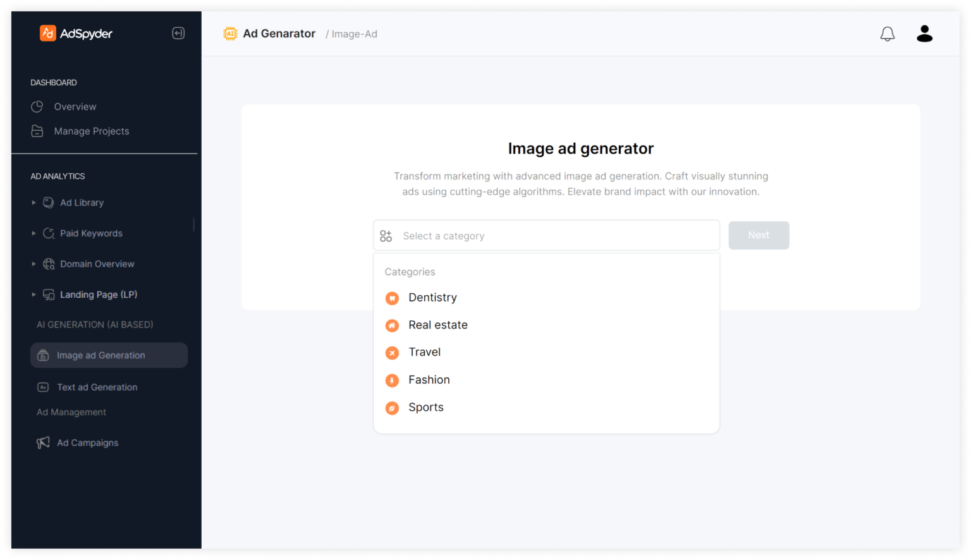Select the Real estate category

click(x=437, y=325)
